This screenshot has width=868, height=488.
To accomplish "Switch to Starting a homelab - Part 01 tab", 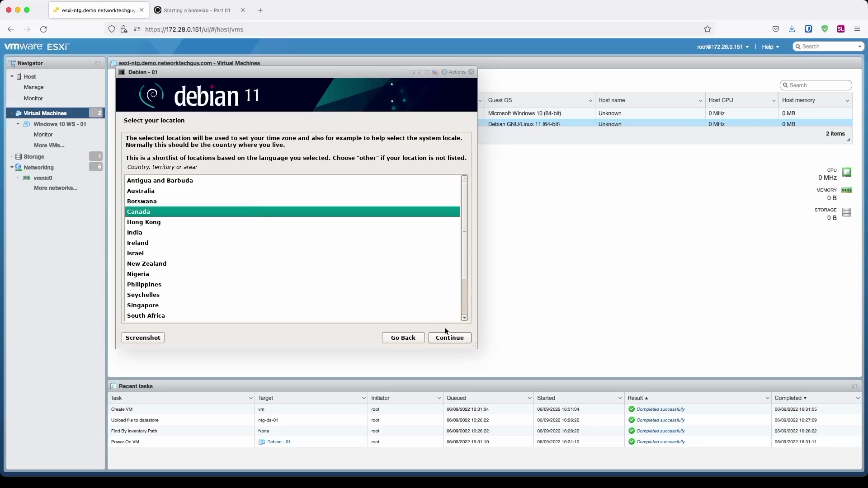I will pos(197,10).
